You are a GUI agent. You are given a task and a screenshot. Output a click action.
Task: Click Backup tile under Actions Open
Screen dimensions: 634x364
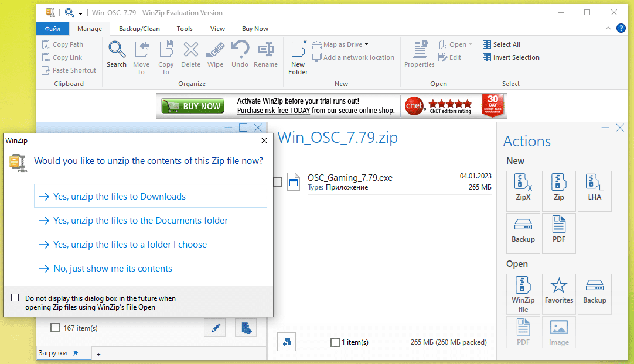click(595, 294)
